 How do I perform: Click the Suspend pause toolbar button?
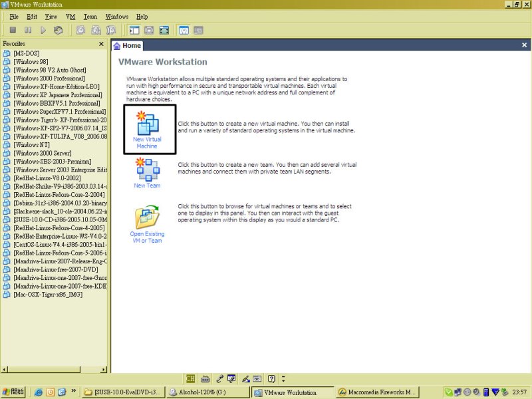tap(28, 30)
